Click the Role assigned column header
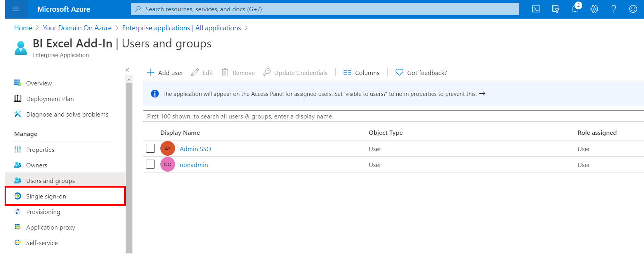The width and height of the screenshot is (644, 254). click(597, 132)
